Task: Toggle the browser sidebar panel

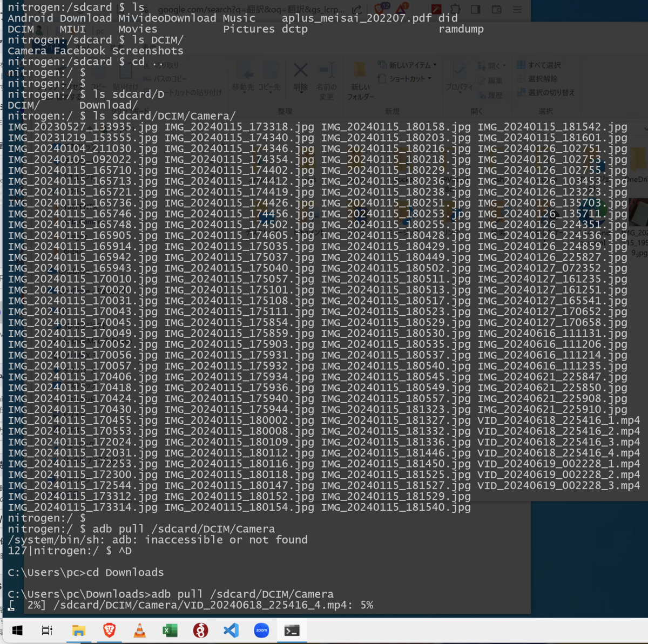Action: coord(475,9)
